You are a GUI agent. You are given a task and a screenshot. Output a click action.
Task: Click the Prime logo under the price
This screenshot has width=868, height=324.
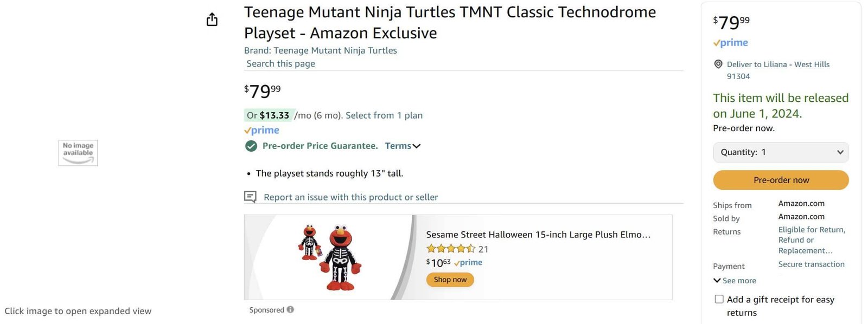tap(261, 130)
